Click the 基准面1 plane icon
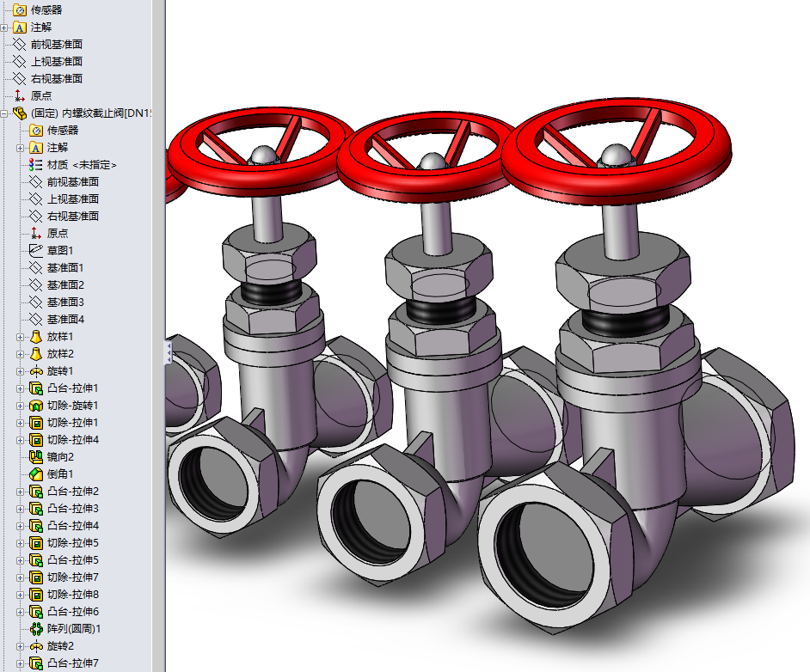This screenshot has width=810, height=672. point(36,268)
